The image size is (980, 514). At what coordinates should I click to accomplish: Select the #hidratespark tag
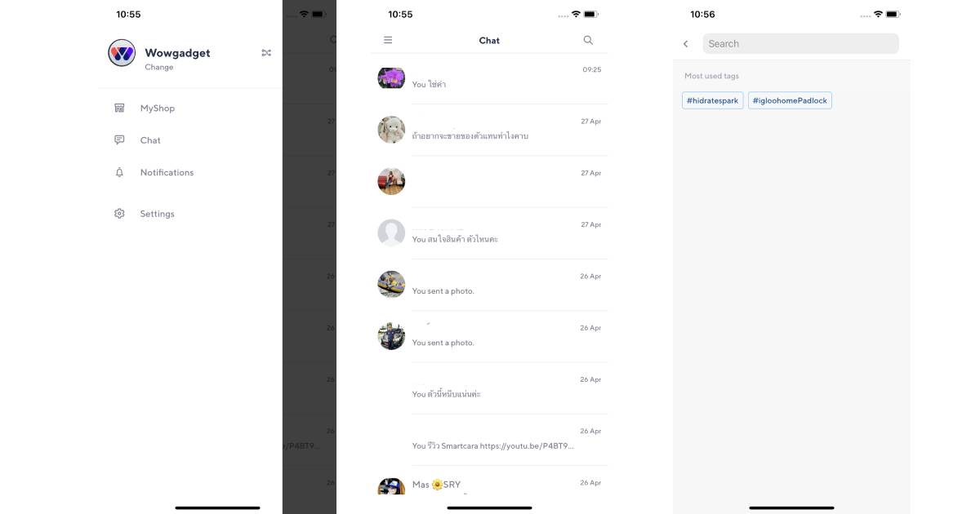[x=713, y=100]
